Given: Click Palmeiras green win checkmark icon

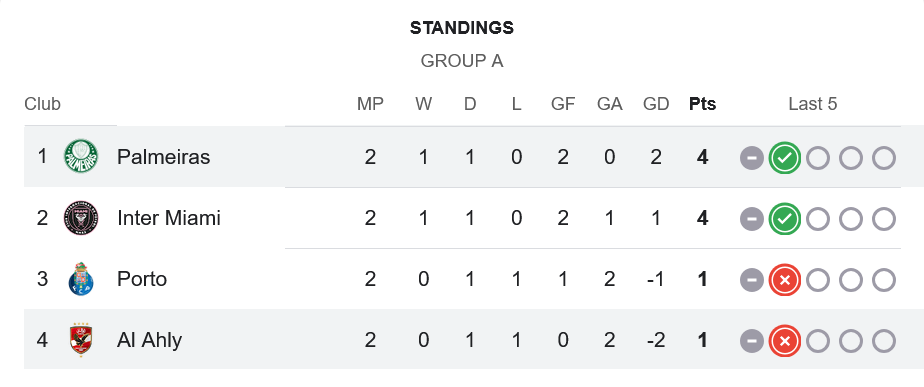Looking at the screenshot, I should [x=784, y=158].
